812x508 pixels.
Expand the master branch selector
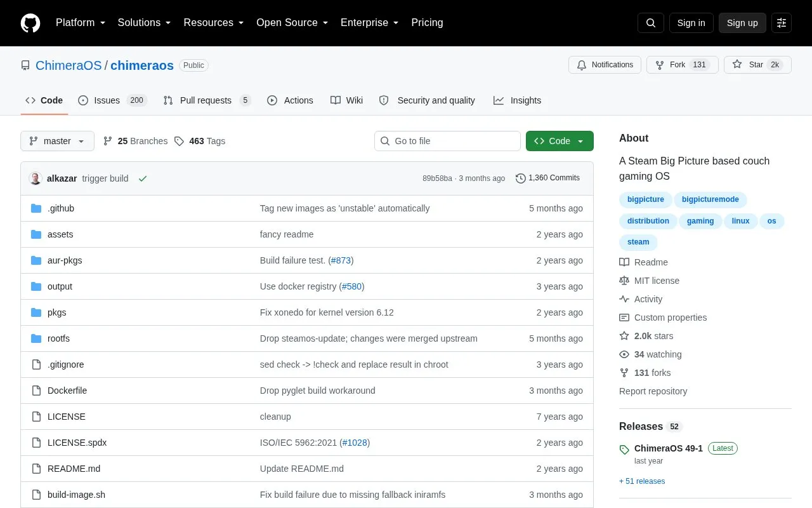(57, 141)
